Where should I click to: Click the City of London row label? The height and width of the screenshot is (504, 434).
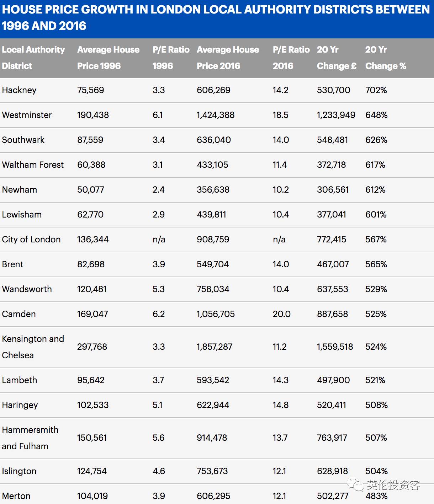pyautogui.click(x=31, y=240)
